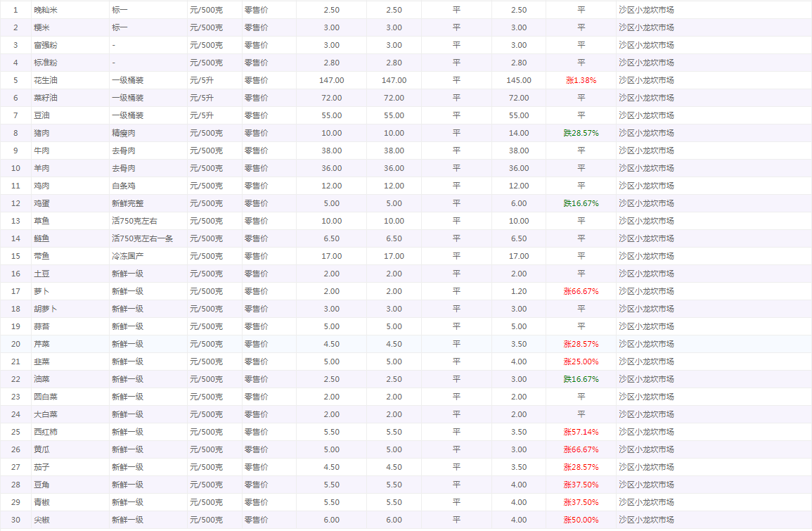Image resolution: width=812 pixels, height=531 pixels.
Task: Click row number 30
Action: [x=15, y=520]
